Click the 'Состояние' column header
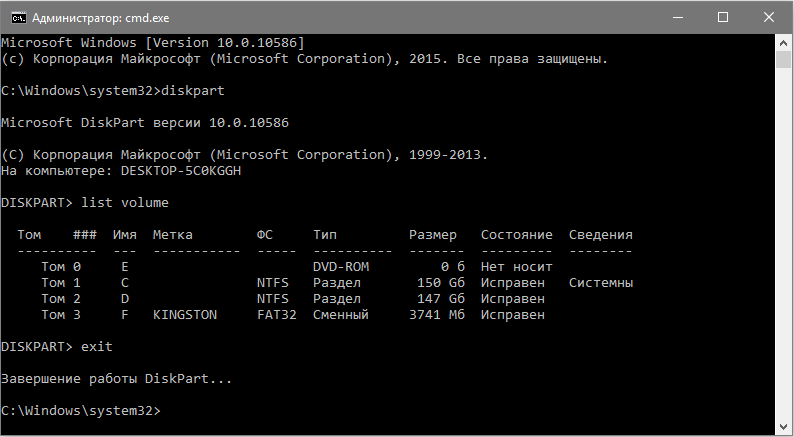The width and height of the screenshot is (794, 437). pyautogui.click(x=517, y=235)
